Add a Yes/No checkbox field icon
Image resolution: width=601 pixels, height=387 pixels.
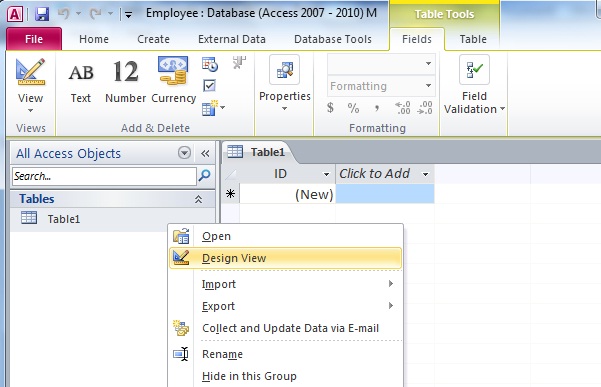coord(209,85)
